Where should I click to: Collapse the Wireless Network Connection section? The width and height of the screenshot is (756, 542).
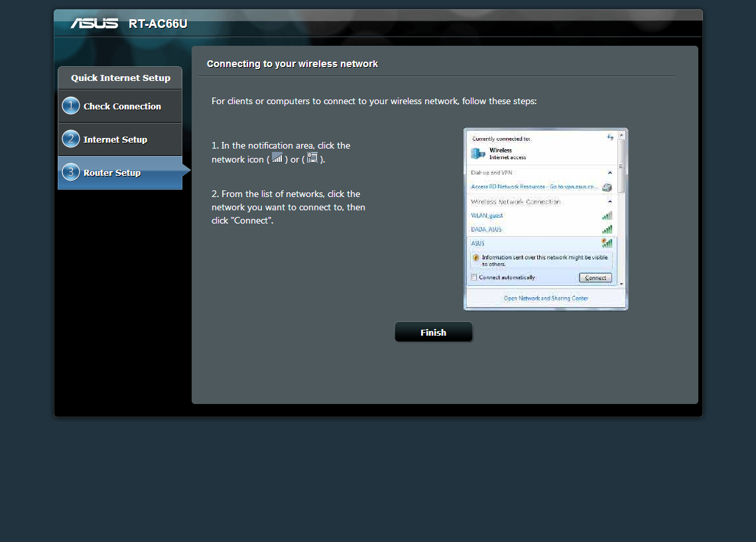pyautogui.click(x=610, y=202)
